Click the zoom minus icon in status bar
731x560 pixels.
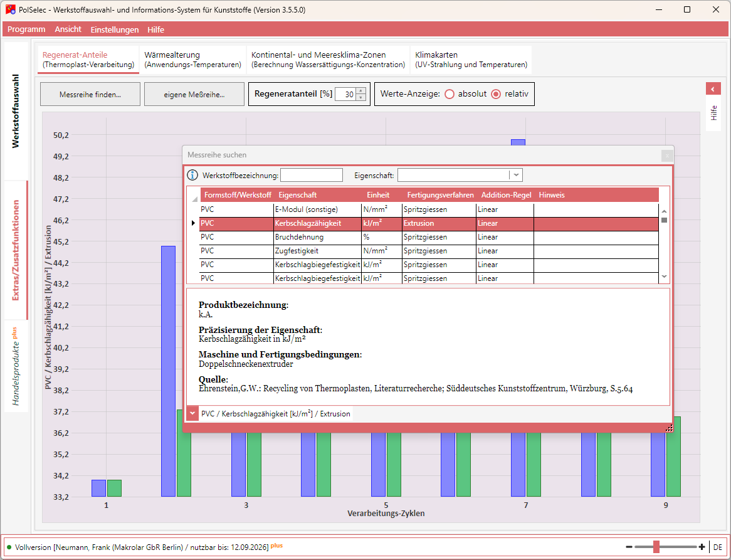point(629,546)
